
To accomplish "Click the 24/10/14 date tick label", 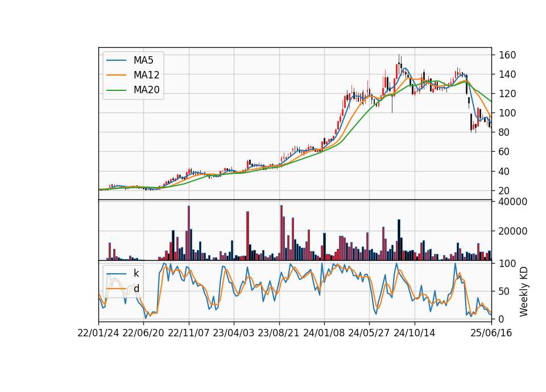I will pos(415,333).
